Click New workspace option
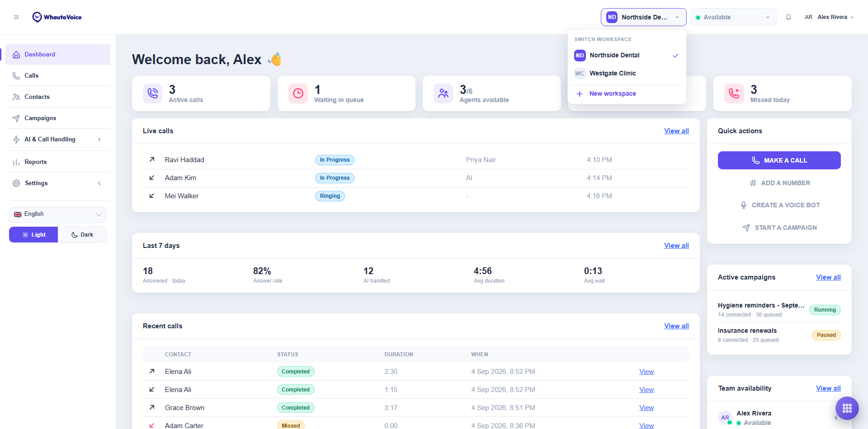868x429 pixels. point(627,94)
